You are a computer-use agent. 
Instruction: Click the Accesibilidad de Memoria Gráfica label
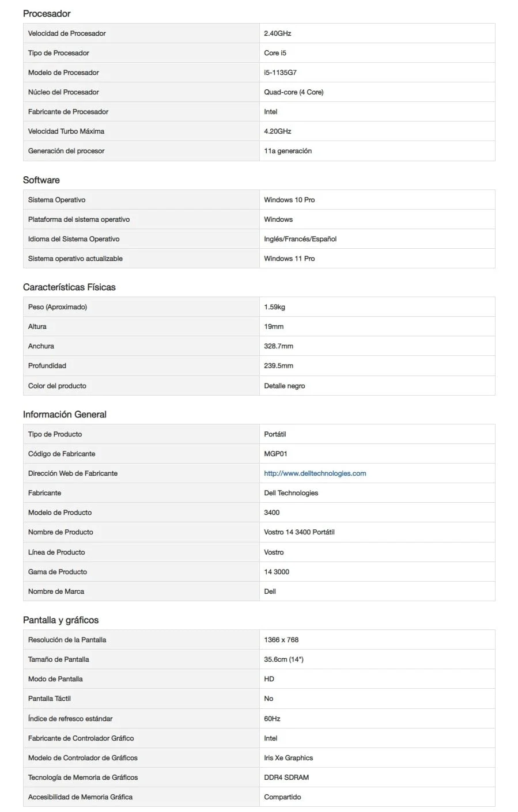click(80, 797)
